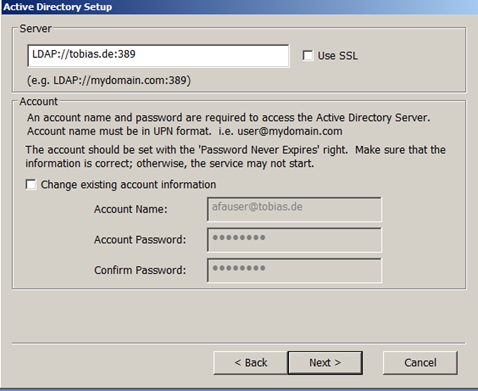Click the Account Name label
This screenshot has height=391, width=478.
(131, 209)
